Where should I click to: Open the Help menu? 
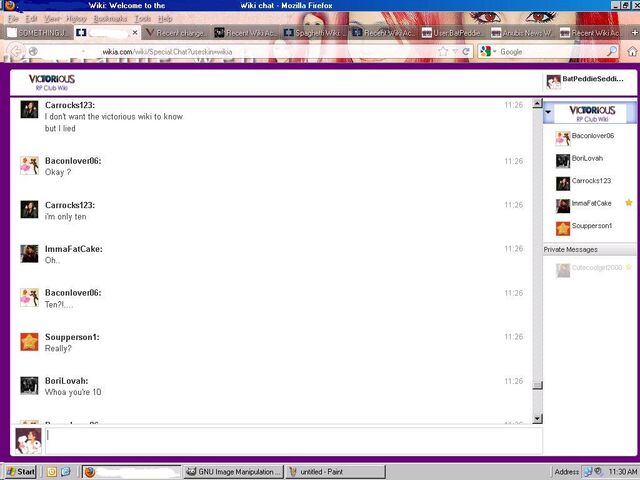(165, 19)
